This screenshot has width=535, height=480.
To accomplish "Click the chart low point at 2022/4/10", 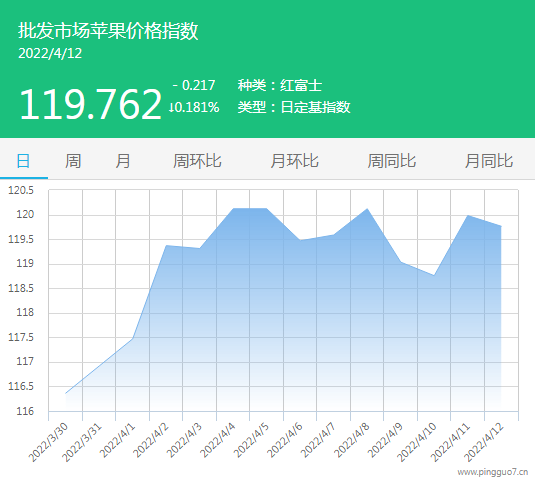I will 434,275.
